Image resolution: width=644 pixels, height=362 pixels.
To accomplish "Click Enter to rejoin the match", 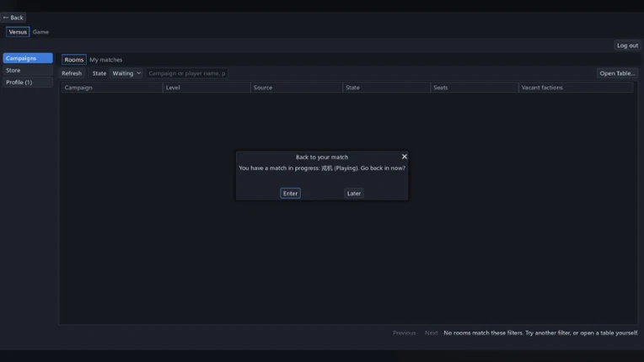I will (290, 194).
